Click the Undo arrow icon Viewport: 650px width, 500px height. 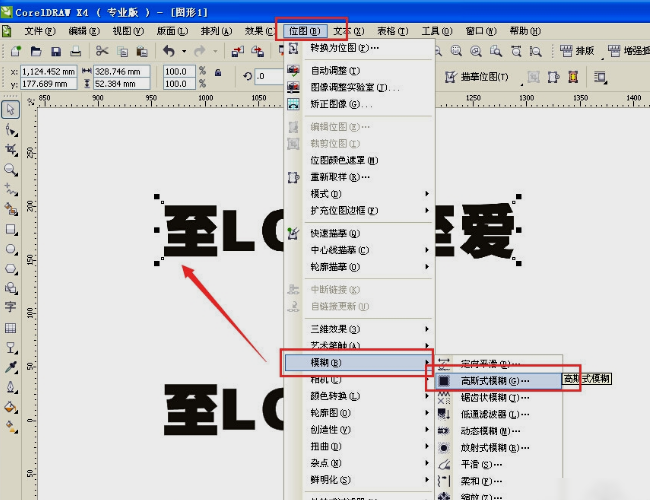pyautogui.click(x=169, y=51)
